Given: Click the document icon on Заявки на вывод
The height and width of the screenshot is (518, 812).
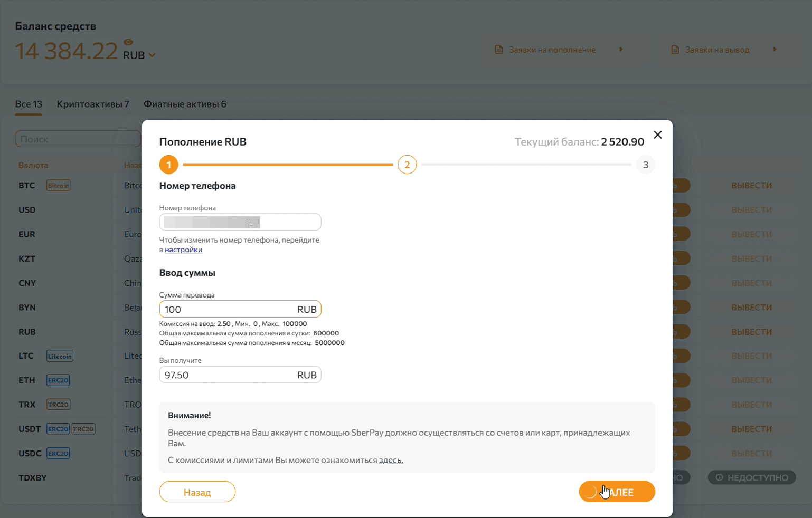Looking at the screenshot, I should tap(675, 50).
